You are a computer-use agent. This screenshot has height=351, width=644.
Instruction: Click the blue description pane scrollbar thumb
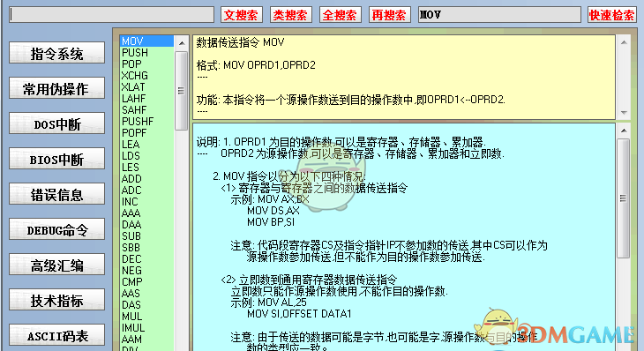click(x=624, y=198)
